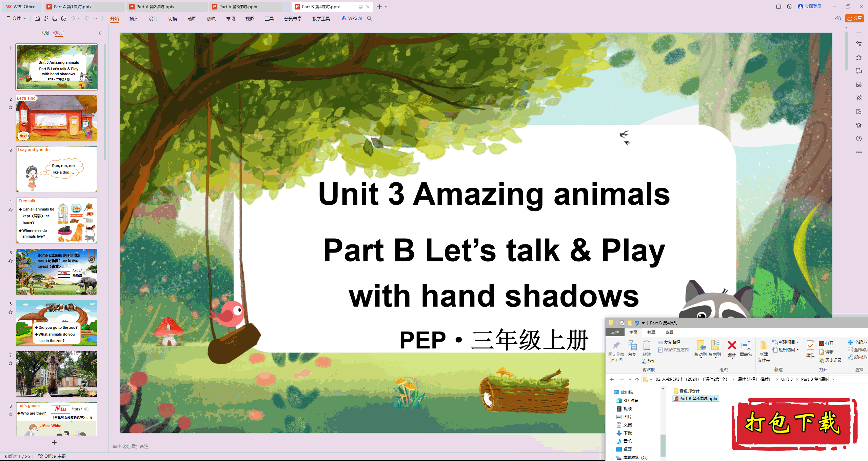This screenshot has width=868, height=461.
Task: Click Unit 3 in Explorer breadcrumb path
Action: [787, 379]
